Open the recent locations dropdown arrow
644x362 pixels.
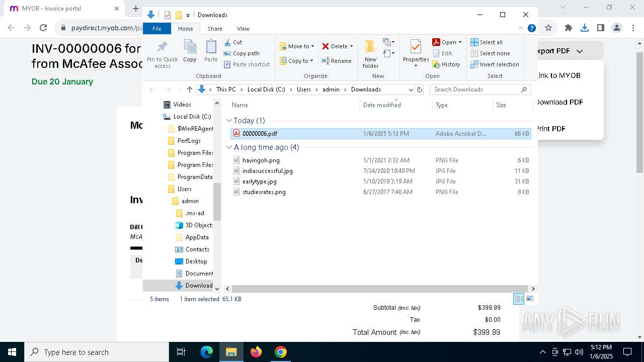[x=179, y=89]
